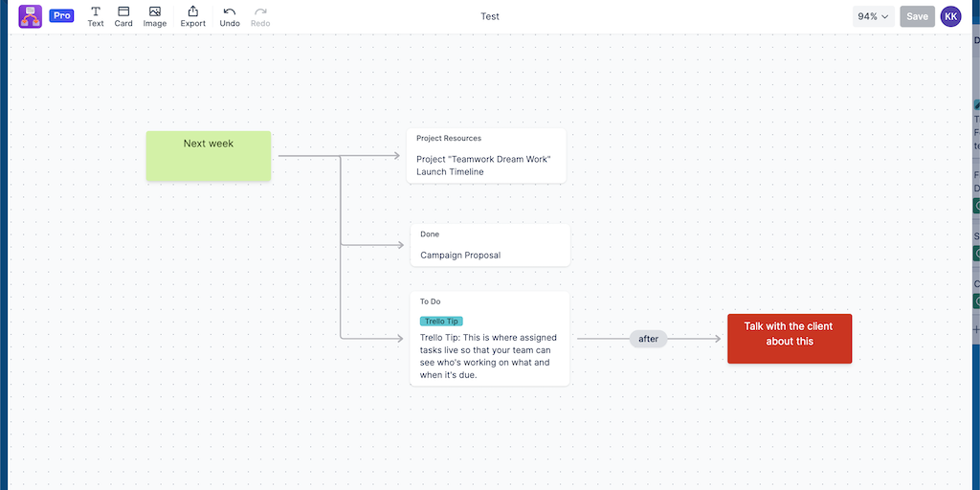Select the Text tool
Screen dimensions: 980x490
(x=96, y=16)
